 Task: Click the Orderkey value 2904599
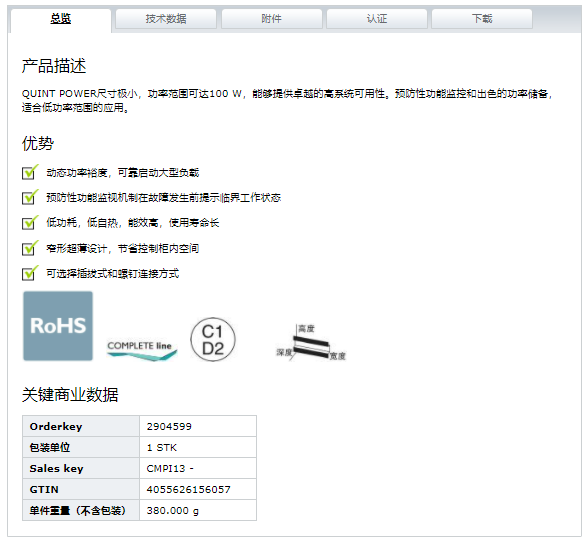[x=169, y=426]
